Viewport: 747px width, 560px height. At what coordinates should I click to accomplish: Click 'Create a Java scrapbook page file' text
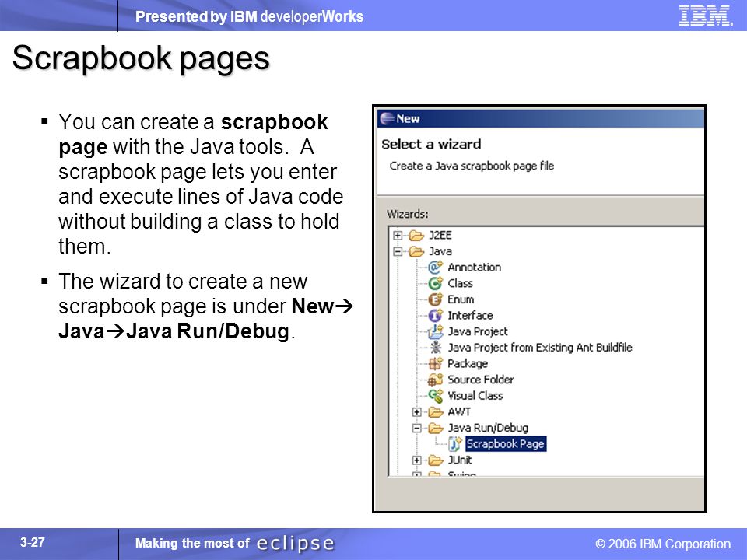coord(472,166)
